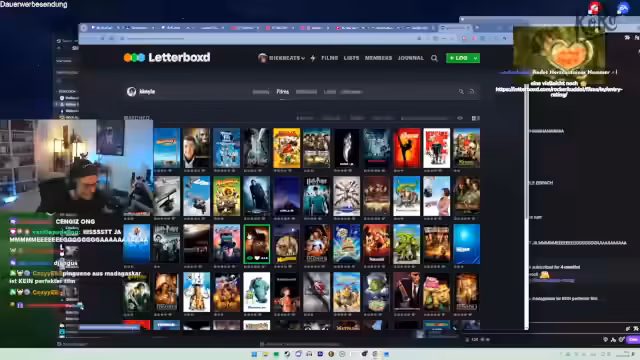This screenshot has width=640, height=360.
Task: Open the search magnifier in Letterboxd header
Action: click(434, 58)
